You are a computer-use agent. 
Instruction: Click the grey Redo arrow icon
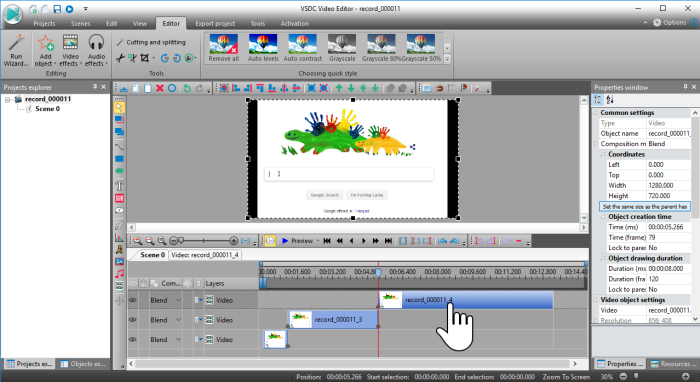pos(199,88)
